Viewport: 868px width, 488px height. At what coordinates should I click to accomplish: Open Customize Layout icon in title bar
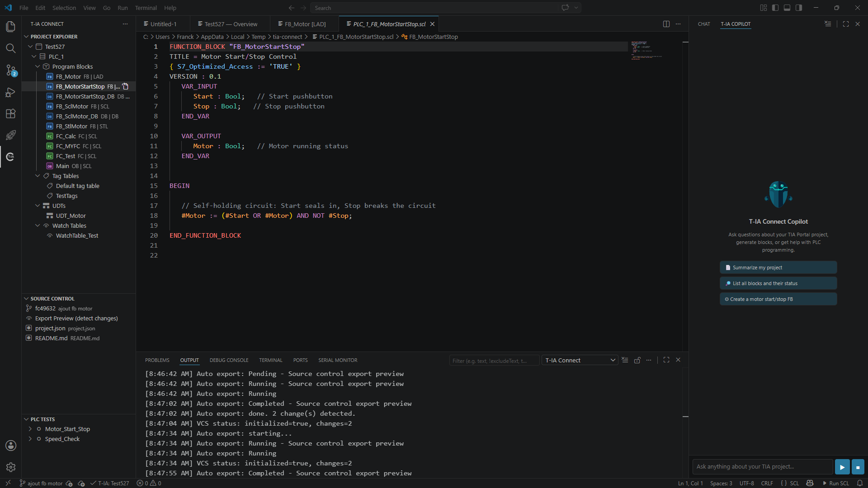pos(764,8)
